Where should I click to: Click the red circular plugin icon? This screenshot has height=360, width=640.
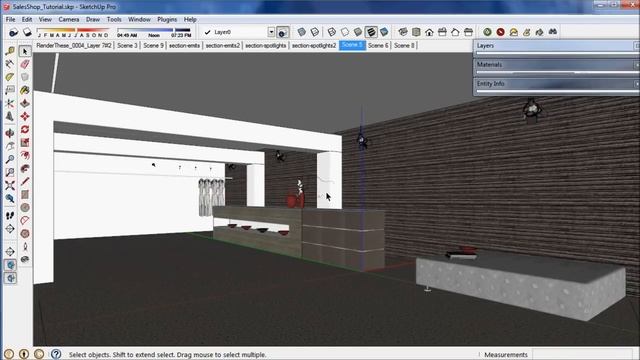coord(500,32)
